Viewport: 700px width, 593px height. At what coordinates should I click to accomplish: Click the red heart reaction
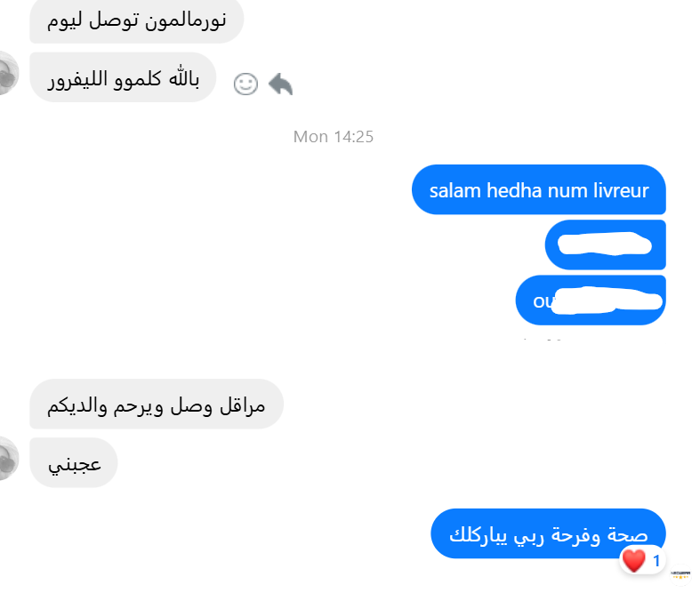point(634,561)
